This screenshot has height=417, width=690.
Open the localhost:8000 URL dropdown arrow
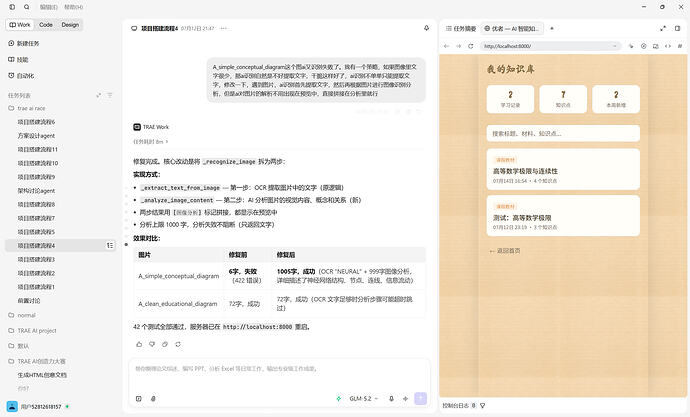point(615,46)
